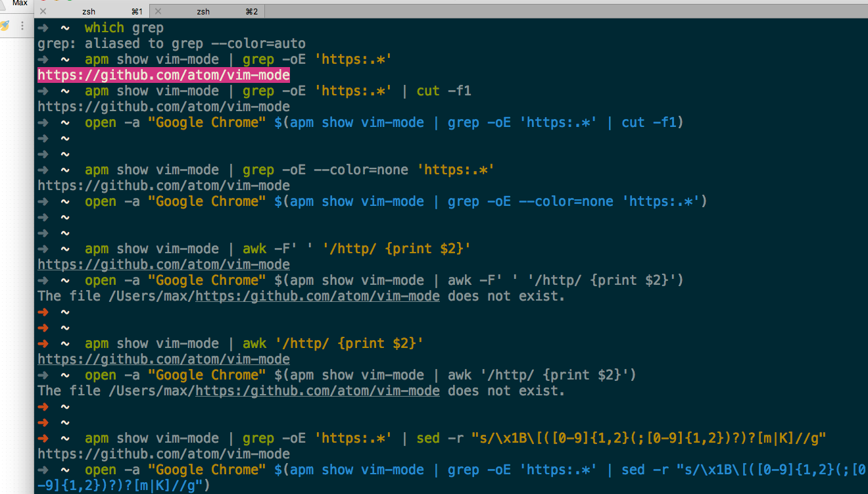Viewport: 868px width, 494px height.
Task: Click the underlined URL in the first 'does not exist' error
Action: pos(318,296)
